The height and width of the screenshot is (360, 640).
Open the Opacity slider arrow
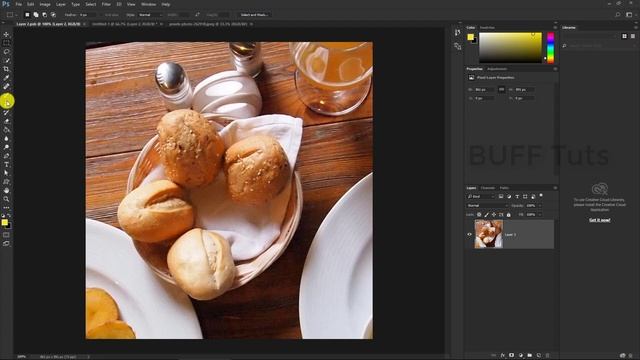(x=540, y=206)
